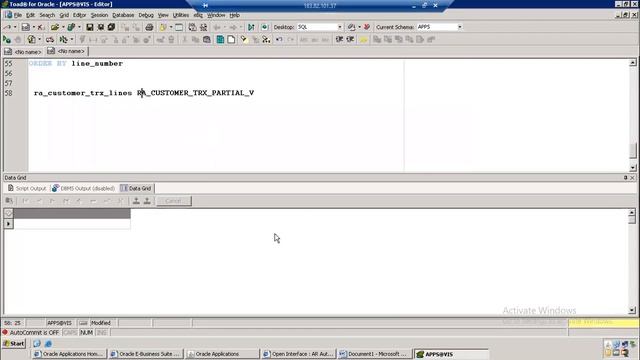Screen dimensions: 640x360
Task: Click the RA_CUSTOMER_TRX_PARTIAL_V text on line 58
Action: tap(196, 93)
